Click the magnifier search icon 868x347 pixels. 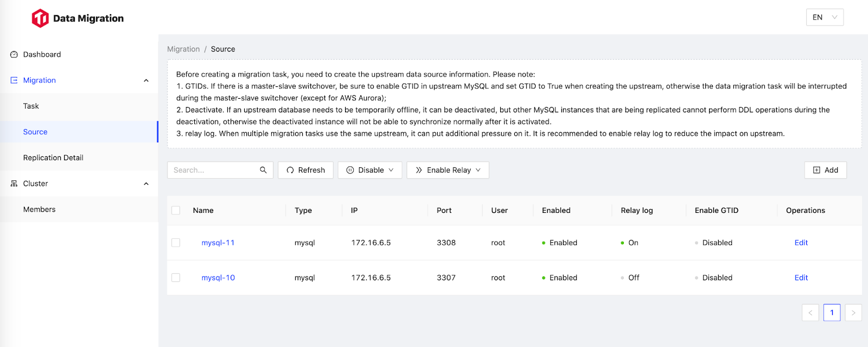(x=263, y=170)
